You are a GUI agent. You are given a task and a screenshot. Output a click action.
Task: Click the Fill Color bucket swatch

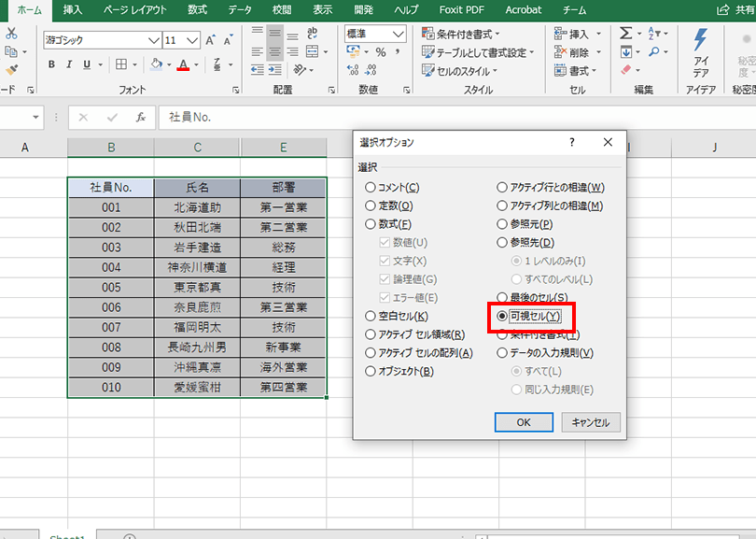[156, 64]
